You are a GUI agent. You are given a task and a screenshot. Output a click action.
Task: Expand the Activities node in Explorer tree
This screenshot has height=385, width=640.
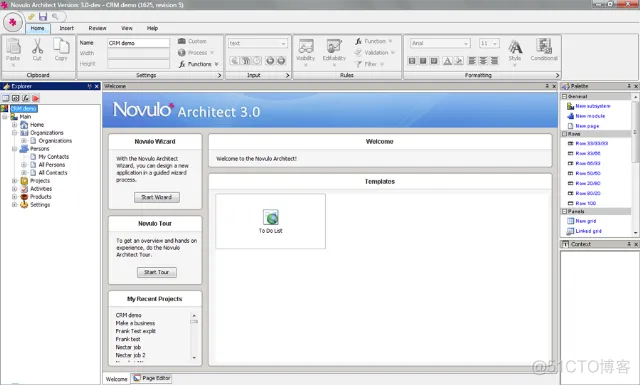coord(14,189)
